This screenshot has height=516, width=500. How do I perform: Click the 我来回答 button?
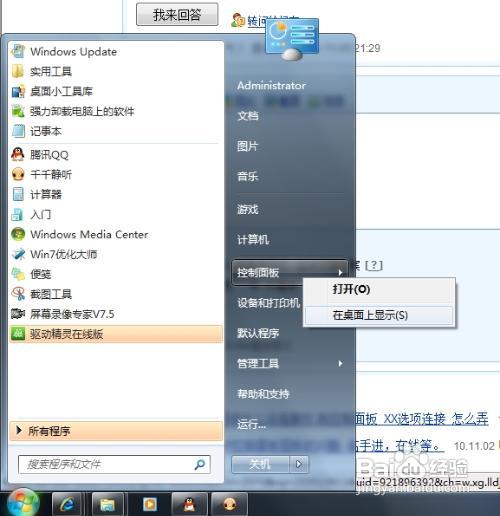[177, 14]
